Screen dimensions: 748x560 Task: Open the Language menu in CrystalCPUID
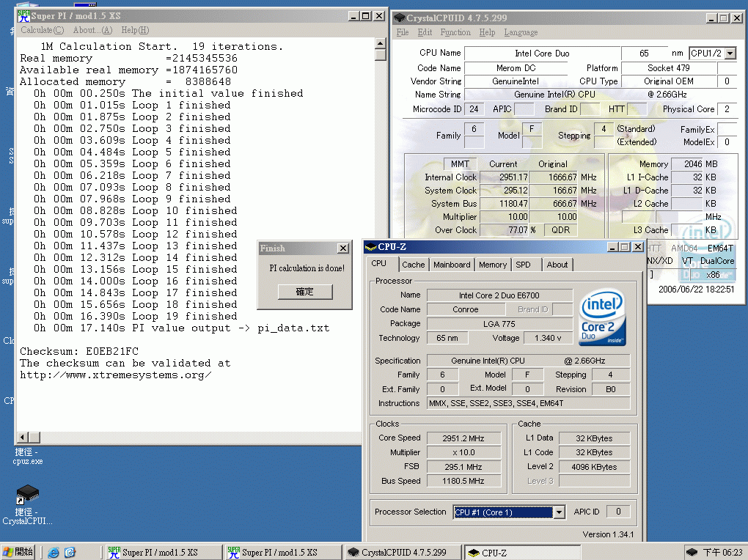521,32
